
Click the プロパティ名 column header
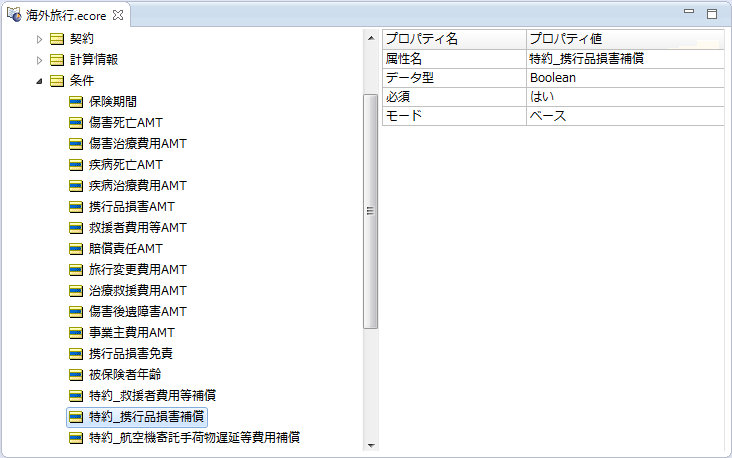click(454, 39)
